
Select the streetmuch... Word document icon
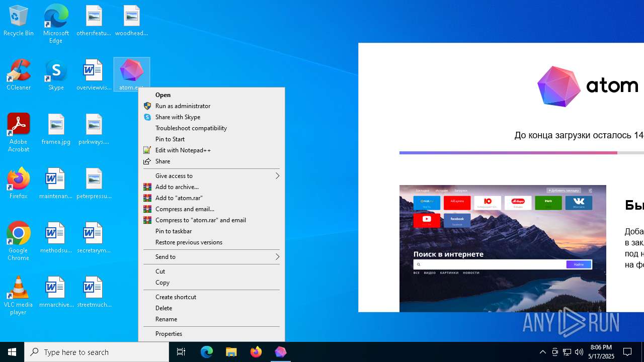point(94,293)
